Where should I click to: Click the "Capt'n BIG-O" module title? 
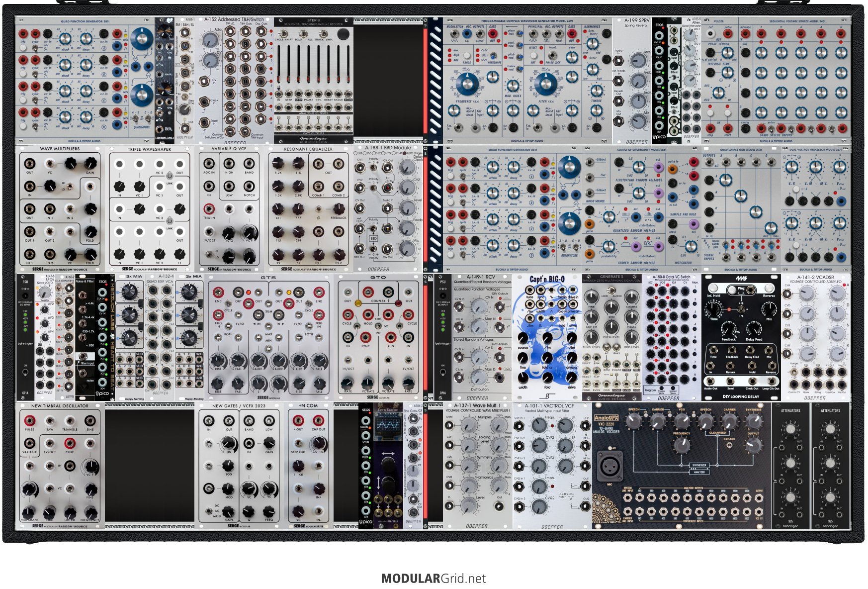tap(547, 279)
